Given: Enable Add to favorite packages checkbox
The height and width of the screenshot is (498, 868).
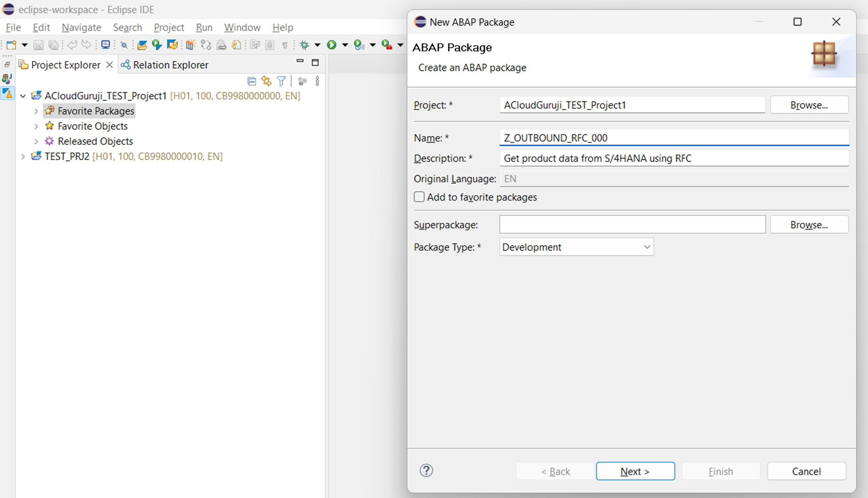Looking at the screenshot, I should tap(419, 197).
